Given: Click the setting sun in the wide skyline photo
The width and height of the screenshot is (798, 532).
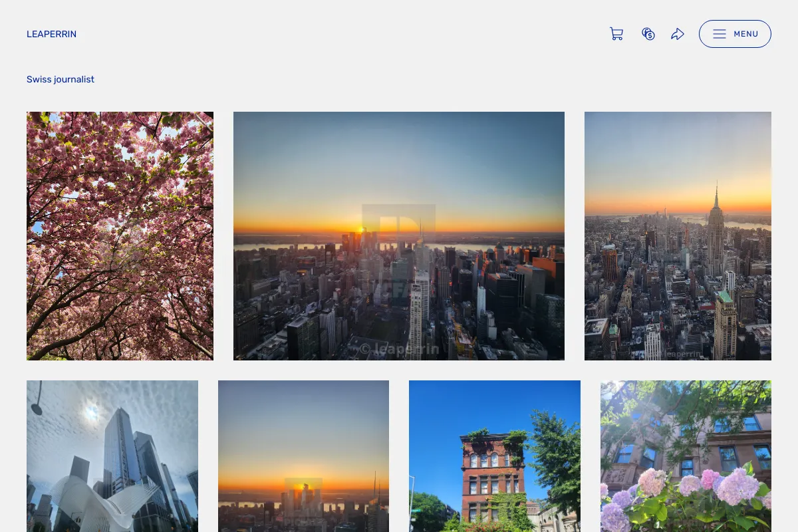Looking at the screenshot, I should (362, 229).
